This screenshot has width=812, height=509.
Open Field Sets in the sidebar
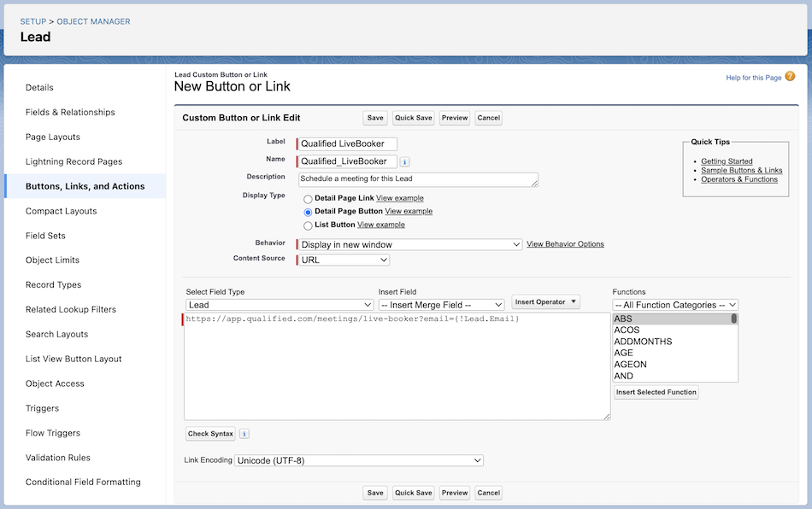click(x=45, y=236)
